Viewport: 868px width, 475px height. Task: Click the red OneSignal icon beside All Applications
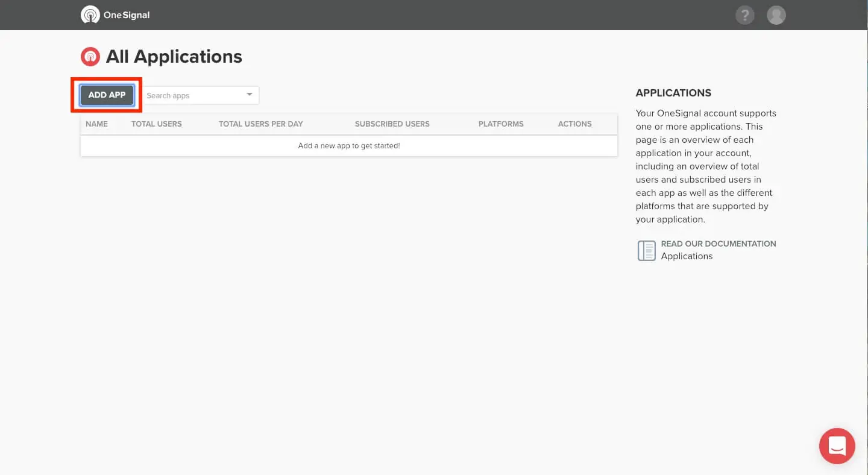(90, 57)
